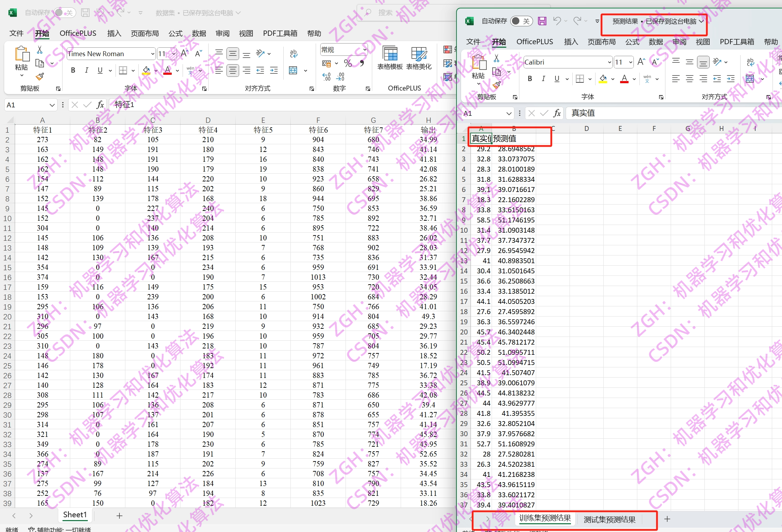Open the Times New Roman font dropdown
782x532 pixels.
click(152, 54)
